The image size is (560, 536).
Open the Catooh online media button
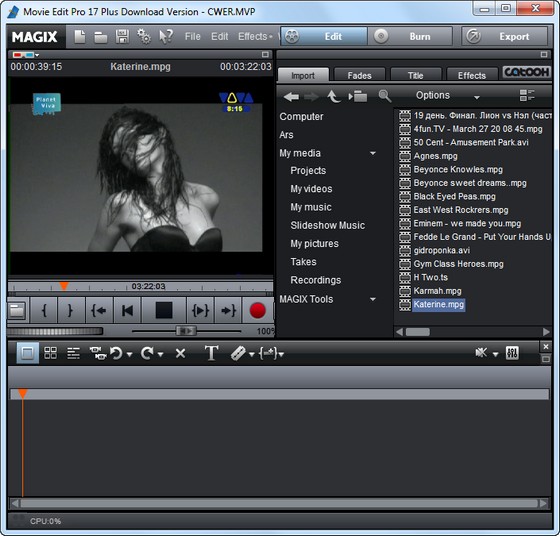click(526, 72)
